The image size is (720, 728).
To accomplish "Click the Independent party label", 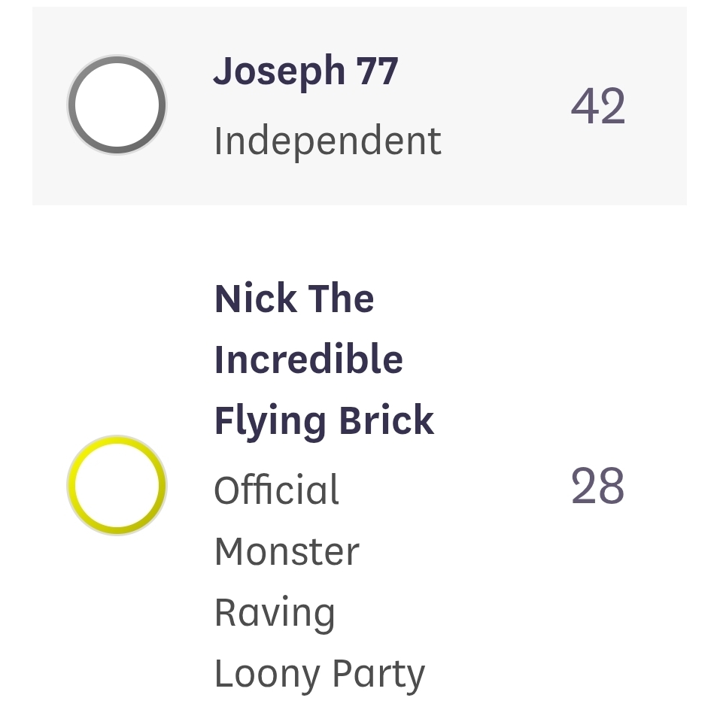I will pyautogui.click(x=327, y=141).
